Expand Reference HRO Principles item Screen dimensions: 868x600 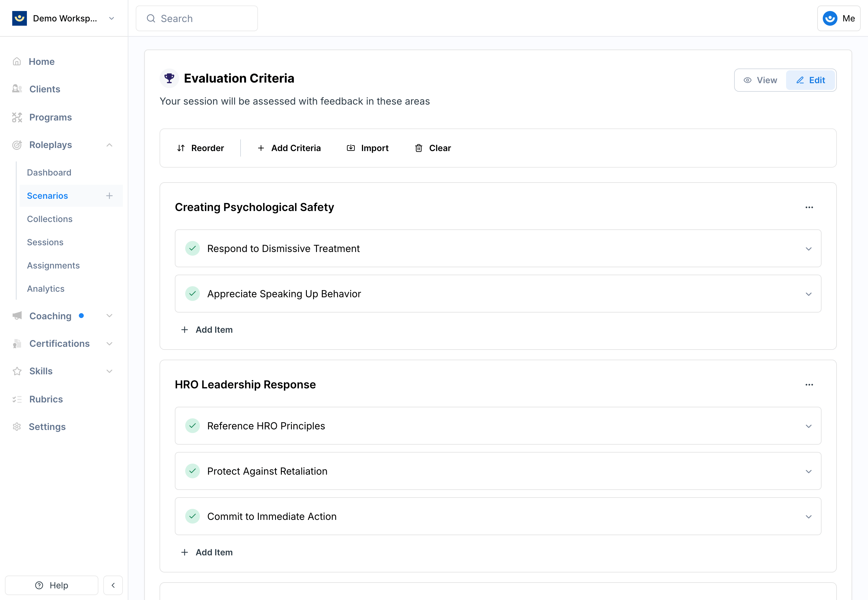click(809, 426)
